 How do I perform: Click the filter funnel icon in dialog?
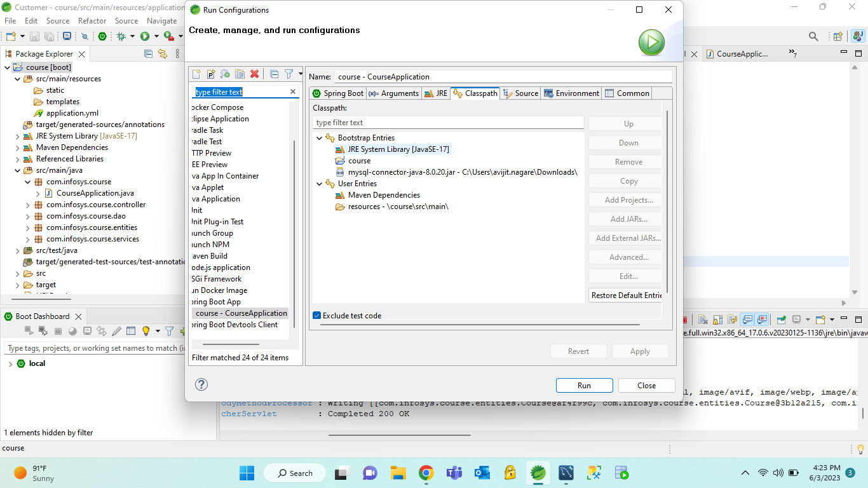click(288, 74)
